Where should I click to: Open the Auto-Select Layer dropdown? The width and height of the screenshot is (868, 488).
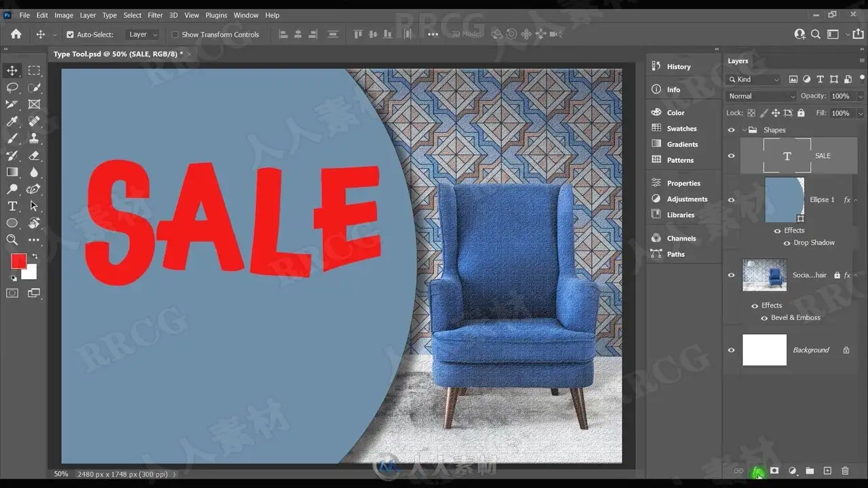(x=142, y=35)
